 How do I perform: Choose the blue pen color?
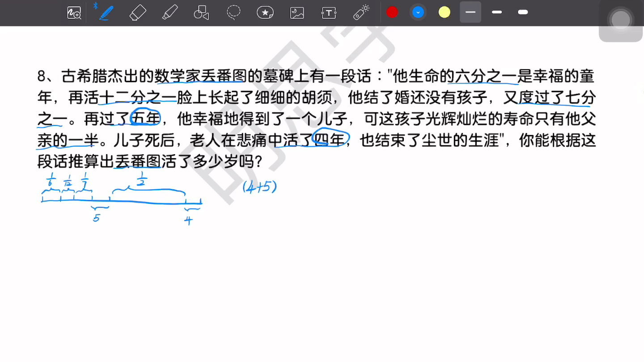click(418, 12)
